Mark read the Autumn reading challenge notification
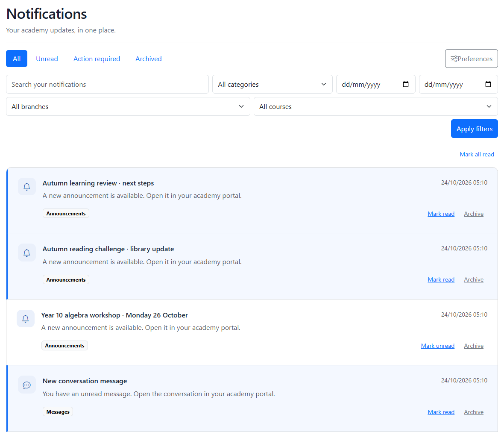This screenshot has height=432, width=504. tap(441, 280)
